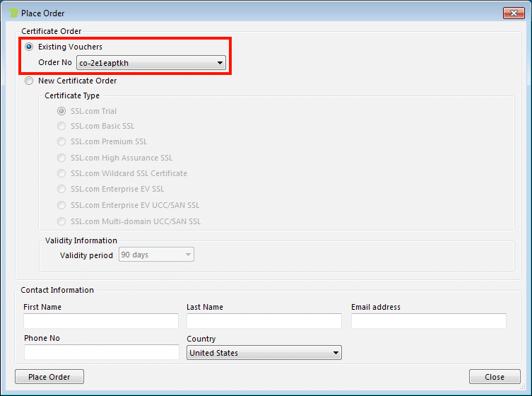Viewport: 532px width, 396px height.
Task: Click the First Name input field
Action: pos(101,321)
